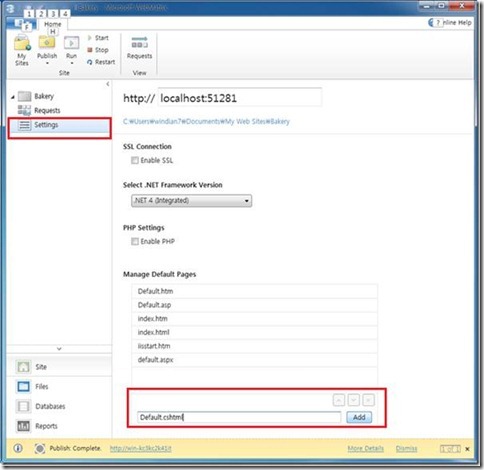
Task: Open the Databases workspace
Action: 59,406
